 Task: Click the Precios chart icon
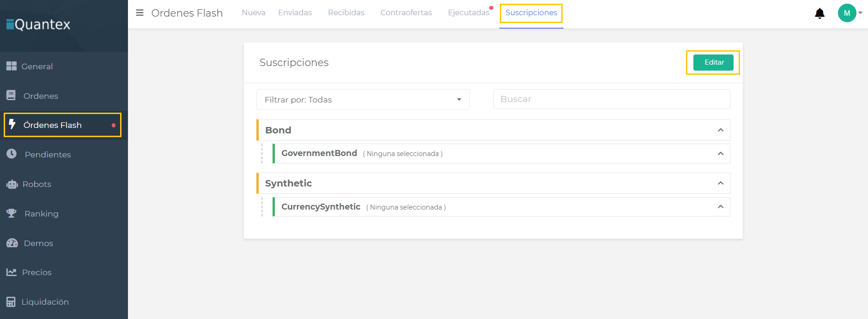tap(12, 272)
